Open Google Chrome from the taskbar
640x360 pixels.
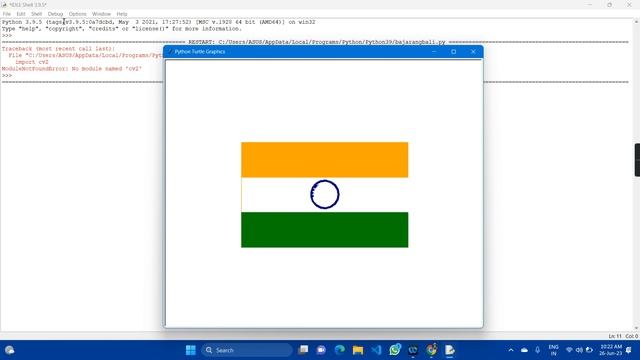coord(431,350)
